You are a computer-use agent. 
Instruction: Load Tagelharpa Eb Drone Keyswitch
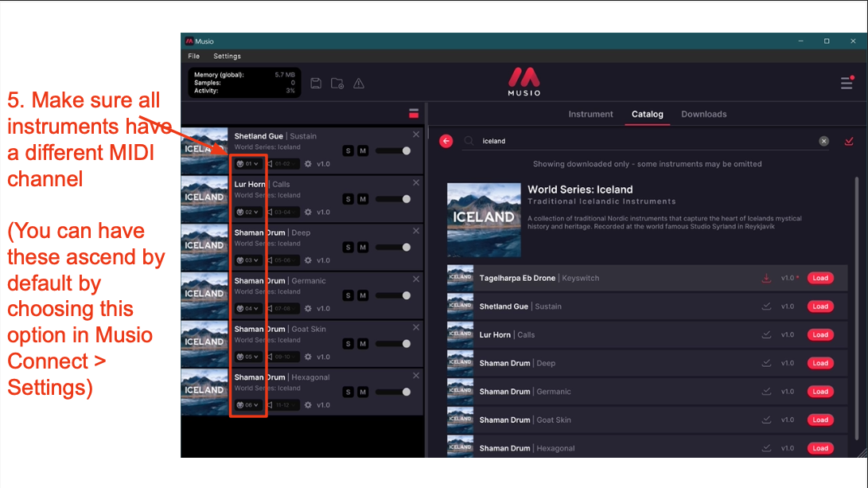(x=820, y=278)
